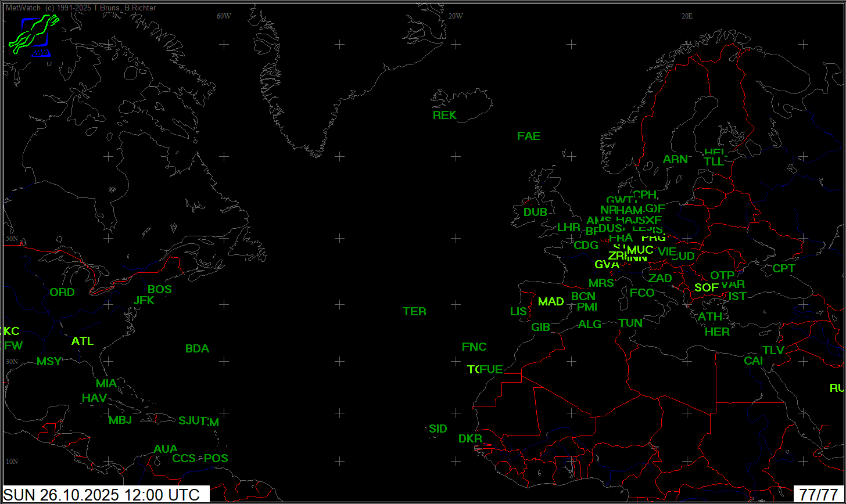Screen dimensions: 846x504
Task: Pick the TER station in the Atlantic
Action: (414, 312)
